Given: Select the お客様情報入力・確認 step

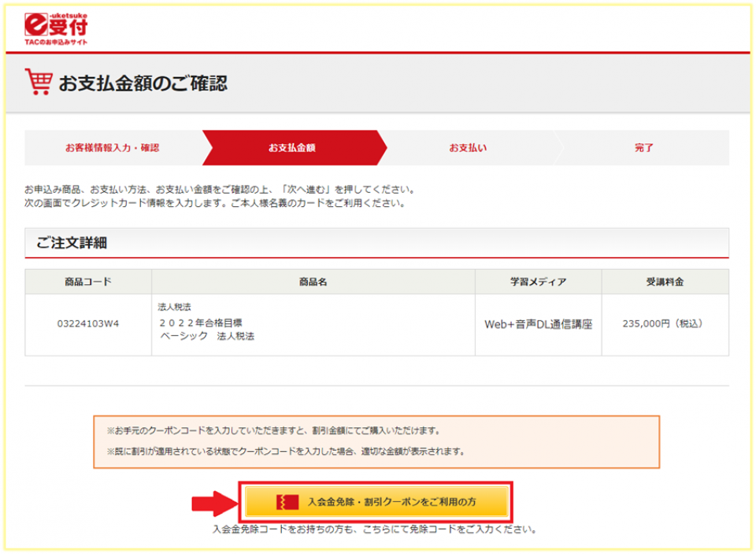Looking at the screenshot, I should pos(112,148).
